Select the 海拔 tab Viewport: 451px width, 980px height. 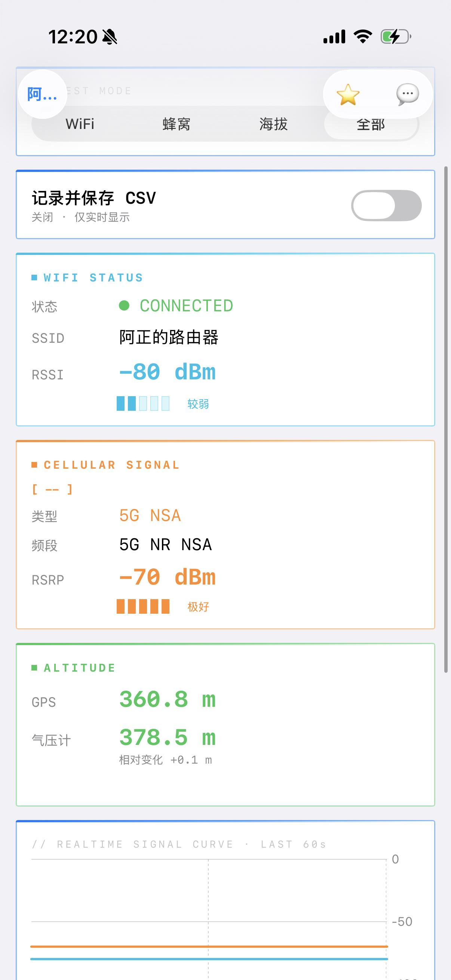(x=273, y=124)
